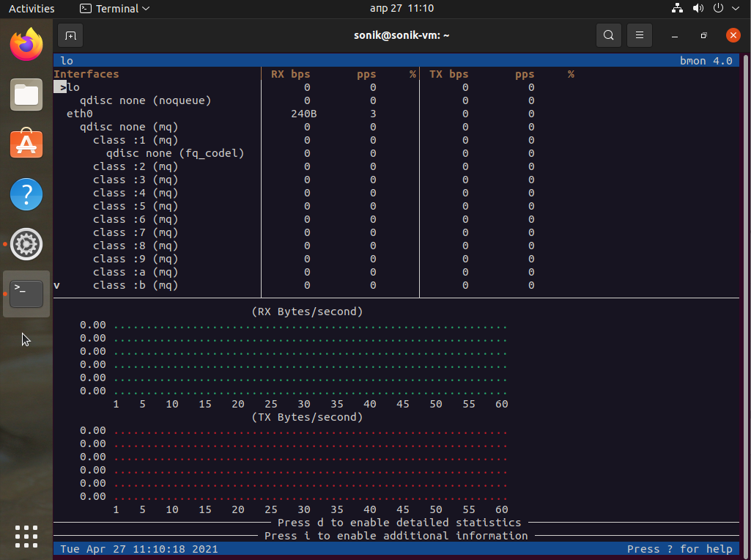Select the eth0 interface row
751x560 pixels.
click(80, 114)
